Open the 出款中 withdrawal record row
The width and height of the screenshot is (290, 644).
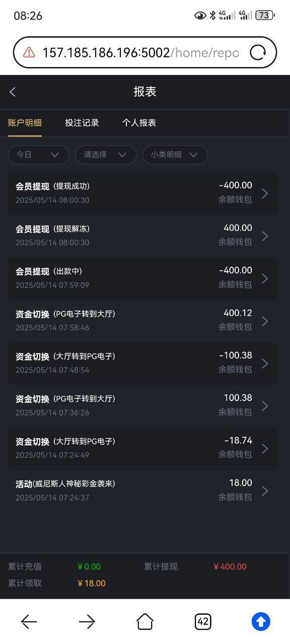(x=142, y=278)
